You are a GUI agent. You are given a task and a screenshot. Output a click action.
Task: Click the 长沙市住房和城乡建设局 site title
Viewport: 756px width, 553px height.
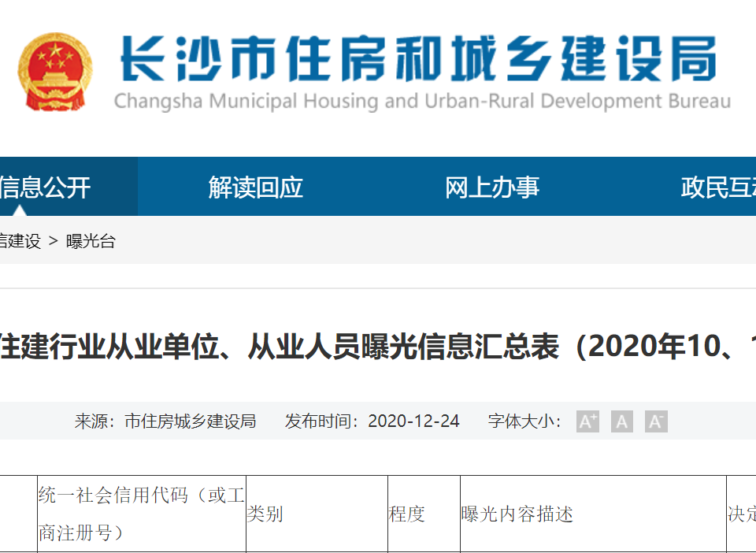point(417,61)
